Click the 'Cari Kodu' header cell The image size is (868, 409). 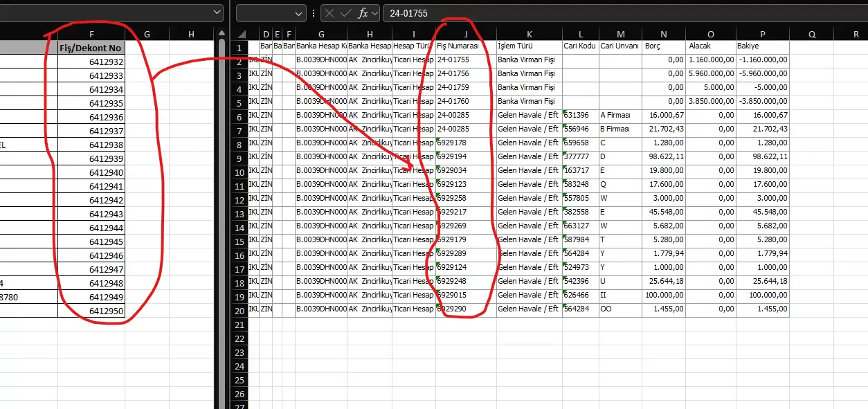point(581,46)
